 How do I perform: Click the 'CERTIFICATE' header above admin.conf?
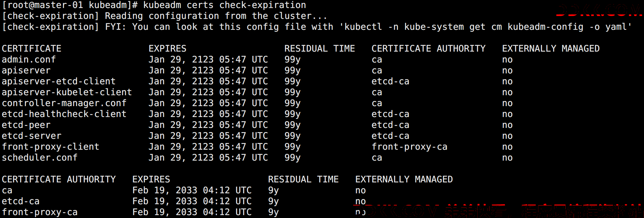point(32,49)
